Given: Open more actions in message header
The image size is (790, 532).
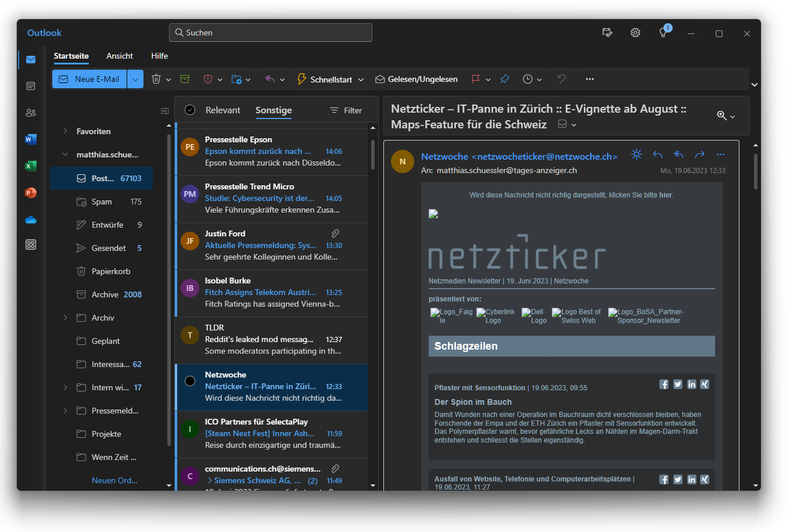Looking at the screenshot, I should 720,154.
